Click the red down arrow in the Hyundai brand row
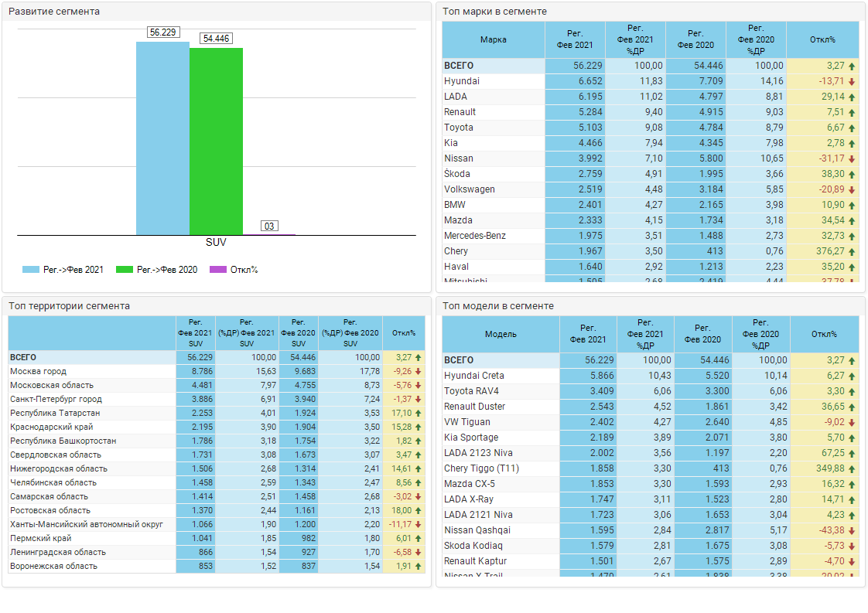868x613 pixels. [x=852, y=82]
